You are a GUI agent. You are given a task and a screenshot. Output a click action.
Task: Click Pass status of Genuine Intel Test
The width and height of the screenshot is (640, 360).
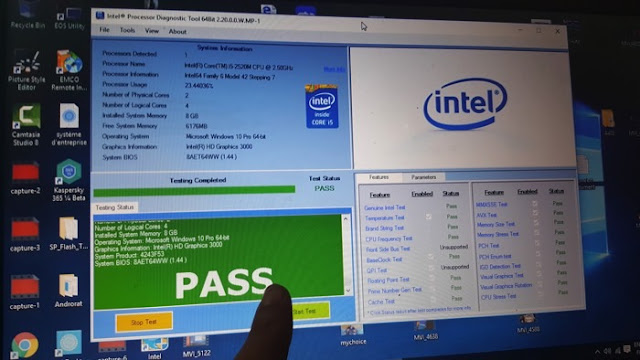(451, 206)
